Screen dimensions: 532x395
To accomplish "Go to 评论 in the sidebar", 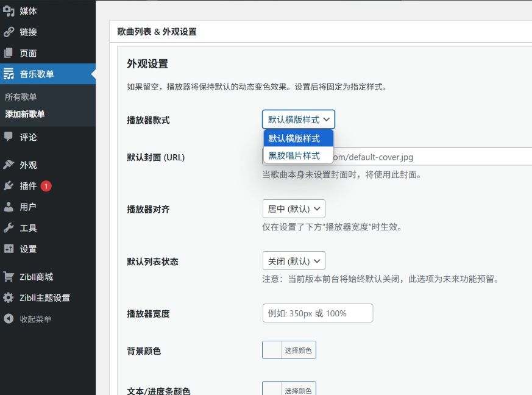I will [x=48, y=137].
